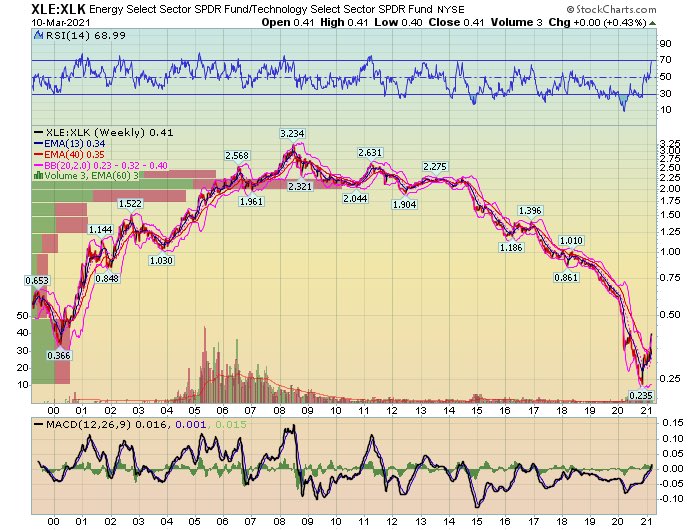Click the Close 0.41 value
700x530 pixels.
(x=456, y=22)
